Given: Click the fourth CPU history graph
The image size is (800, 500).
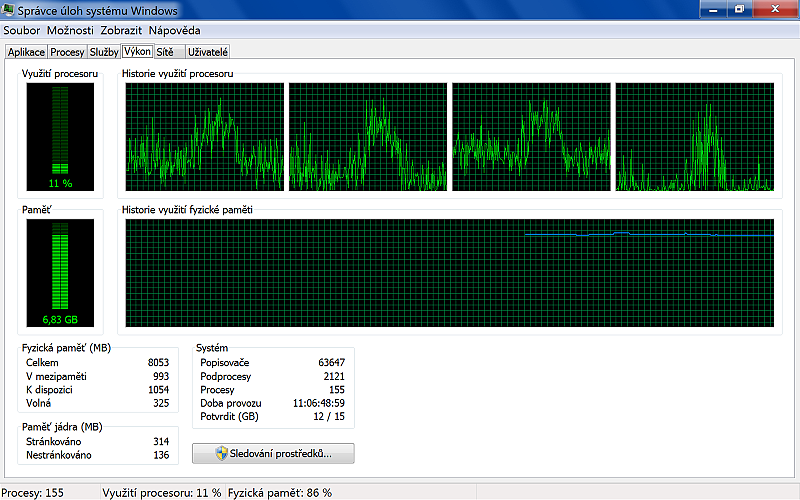Looking at the screenshot, I should coord(695,137).
